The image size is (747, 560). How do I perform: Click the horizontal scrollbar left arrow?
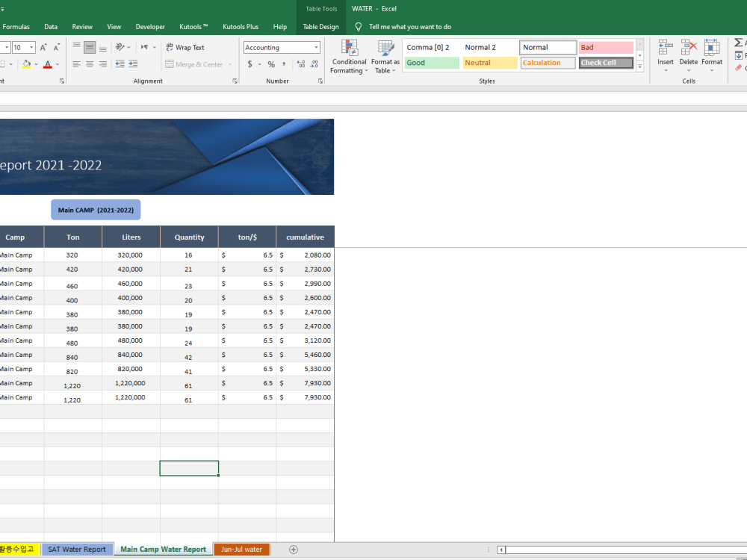pos(501,550)
